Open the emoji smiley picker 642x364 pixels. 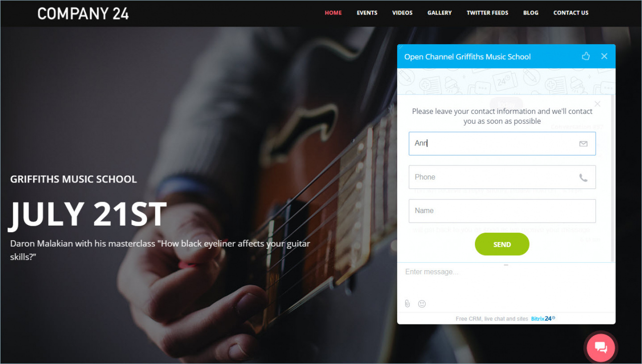tap(422, 304)
